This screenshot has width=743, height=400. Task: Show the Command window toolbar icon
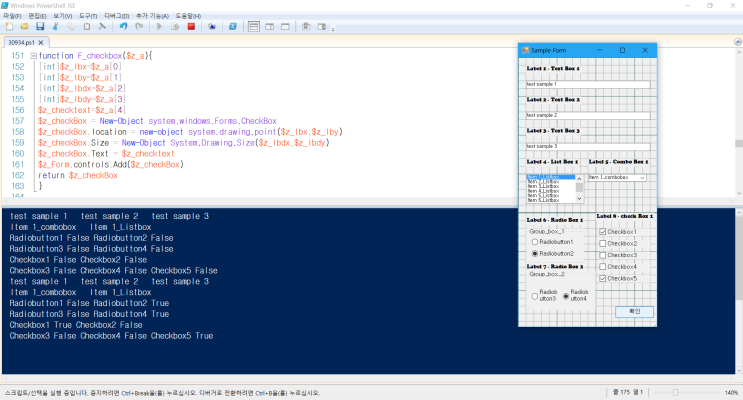tap(306, 27)
